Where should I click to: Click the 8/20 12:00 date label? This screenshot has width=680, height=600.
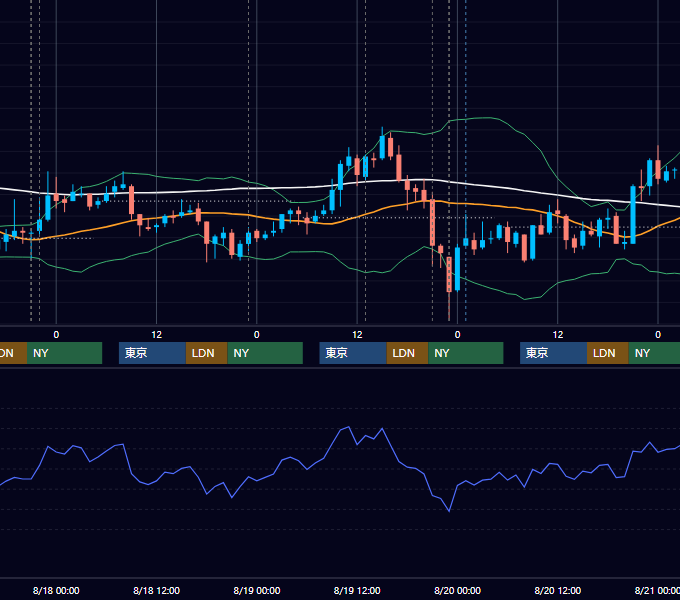(x=557, y=590)
